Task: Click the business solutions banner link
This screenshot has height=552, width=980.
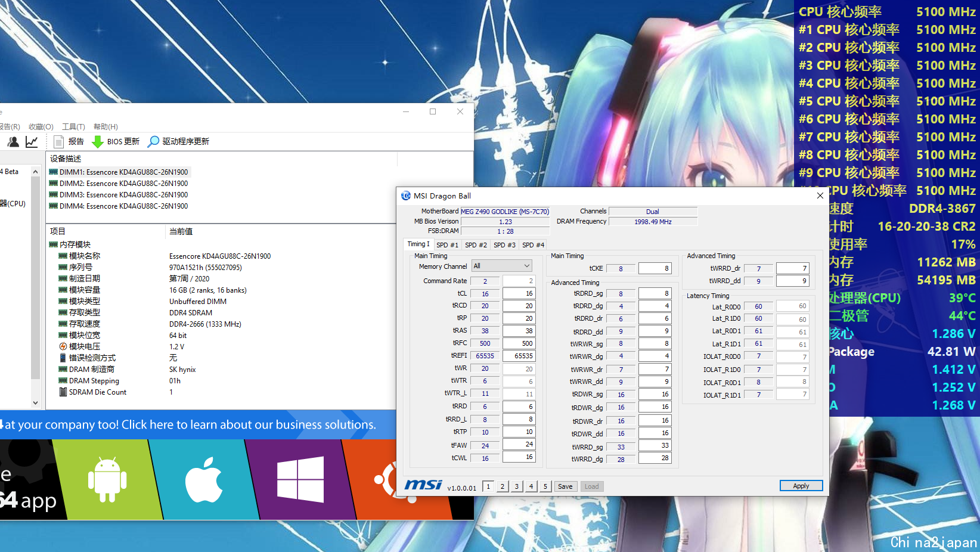Action: pos(198,424)
